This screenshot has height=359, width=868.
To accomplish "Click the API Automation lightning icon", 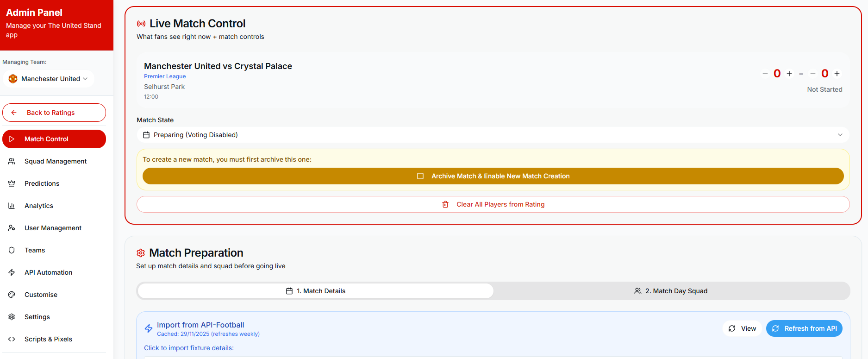I will (x=12, y=272).
